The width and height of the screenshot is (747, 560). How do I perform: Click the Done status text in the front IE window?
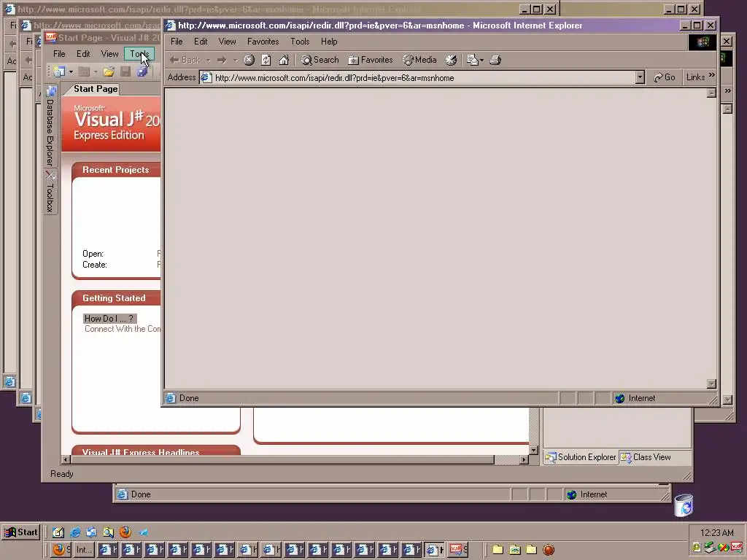click(x=189, y=398)
